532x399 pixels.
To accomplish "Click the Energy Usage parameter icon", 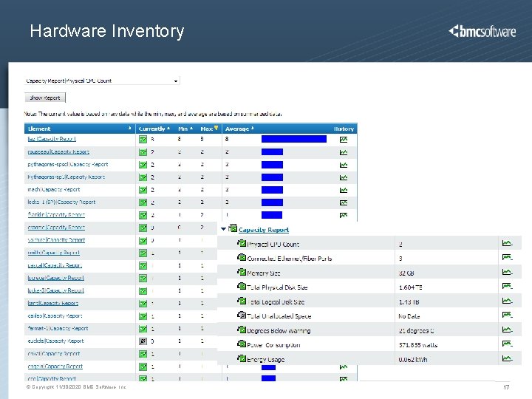I will point(242,358).
